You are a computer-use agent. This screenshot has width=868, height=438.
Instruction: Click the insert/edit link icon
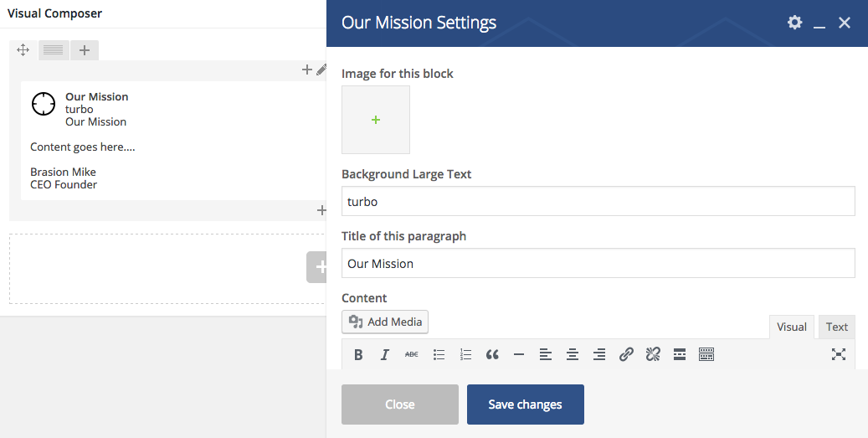click(626, 354)
